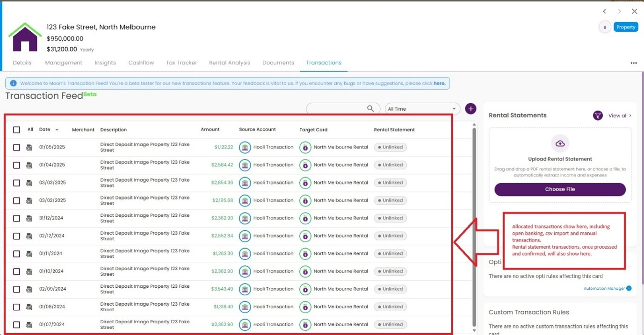The image size is (644, 335).
Task: Click the transaction type icon for 03/03/2025
Action: point(29,183)
